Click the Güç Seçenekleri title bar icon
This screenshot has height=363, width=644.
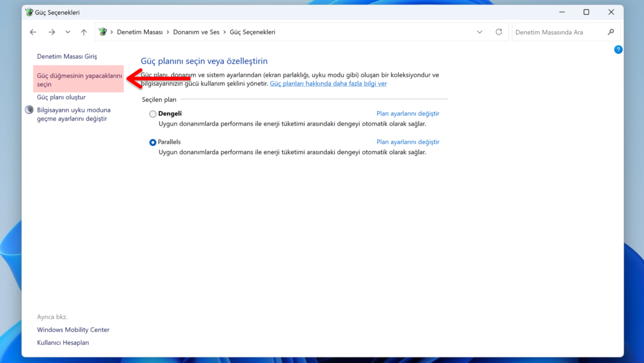click(29, 12)
